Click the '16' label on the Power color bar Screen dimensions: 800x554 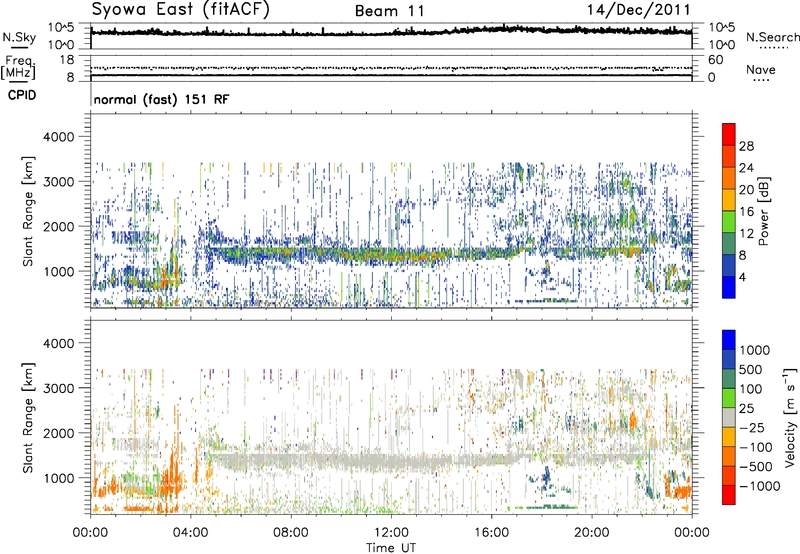[746, 212]
